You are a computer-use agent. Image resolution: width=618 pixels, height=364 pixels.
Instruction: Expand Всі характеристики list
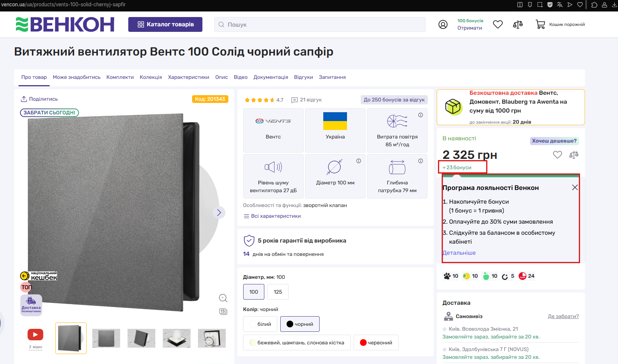pyautogui.click(x=272, y=216)
